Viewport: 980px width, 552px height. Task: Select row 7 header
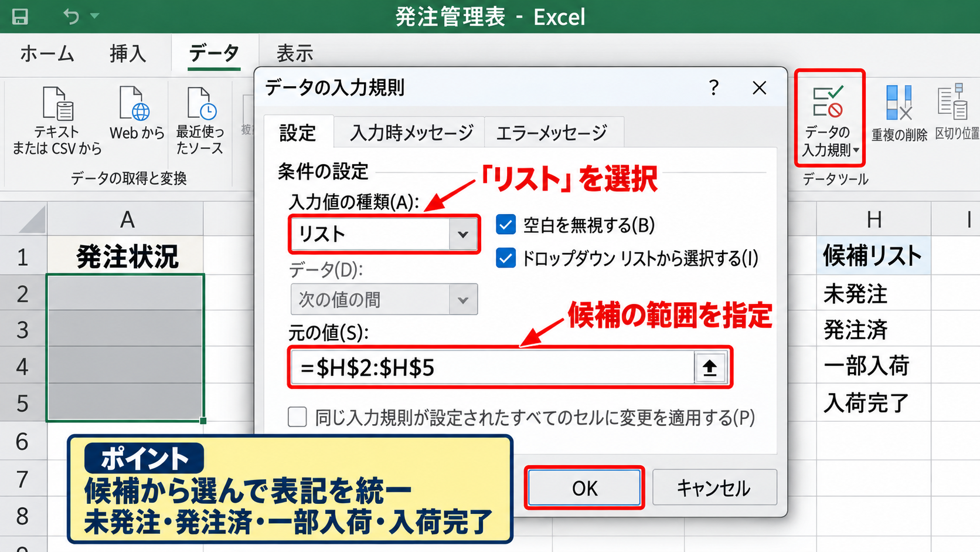(x=23, y=479)
